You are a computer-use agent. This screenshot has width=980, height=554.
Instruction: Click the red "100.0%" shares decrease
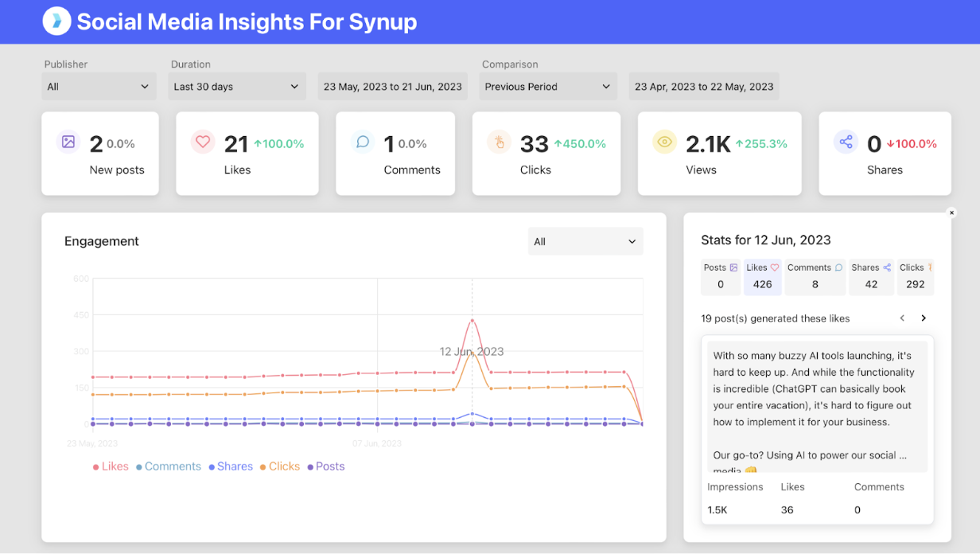click(912, 144)
